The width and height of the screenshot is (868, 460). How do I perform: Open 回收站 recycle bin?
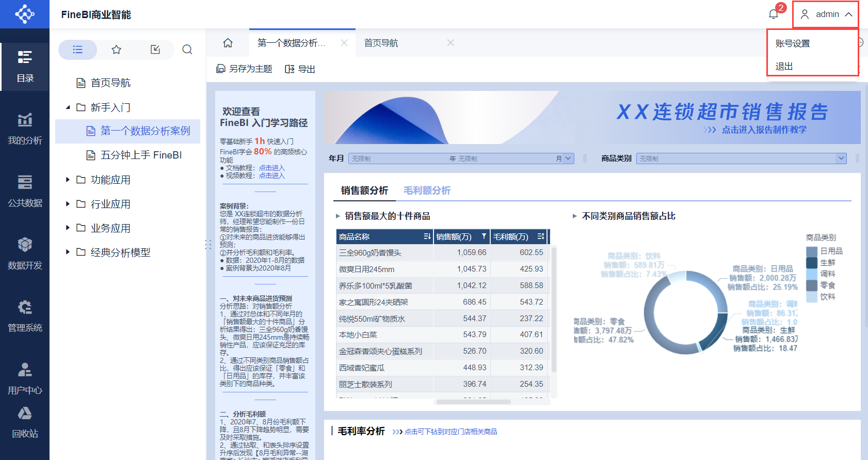tap(25, 422)
